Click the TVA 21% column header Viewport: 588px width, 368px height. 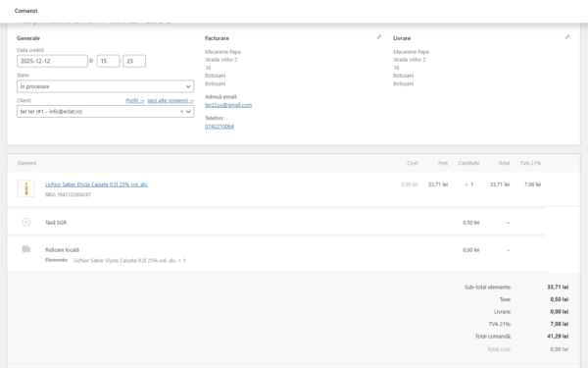point(530,163)
